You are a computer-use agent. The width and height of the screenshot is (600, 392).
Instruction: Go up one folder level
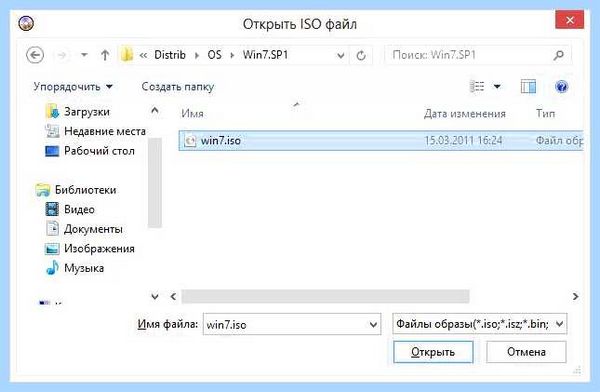(105, 56)
